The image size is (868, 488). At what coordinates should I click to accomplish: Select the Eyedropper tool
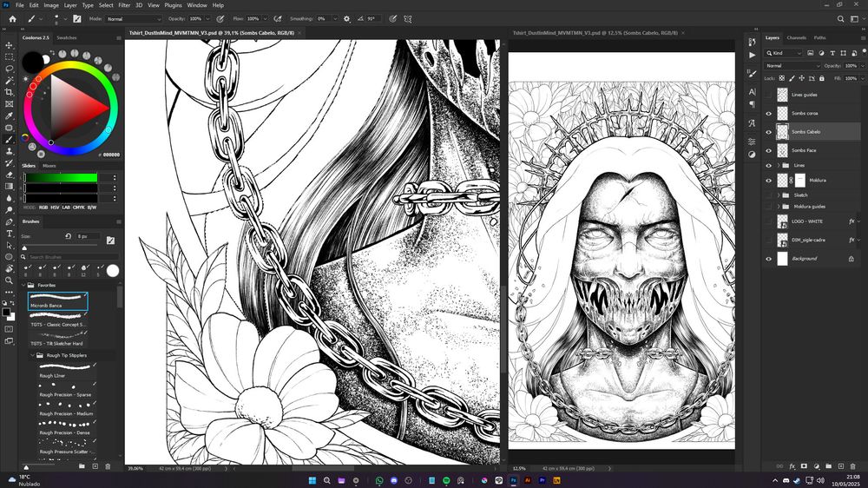click(9, 115)
